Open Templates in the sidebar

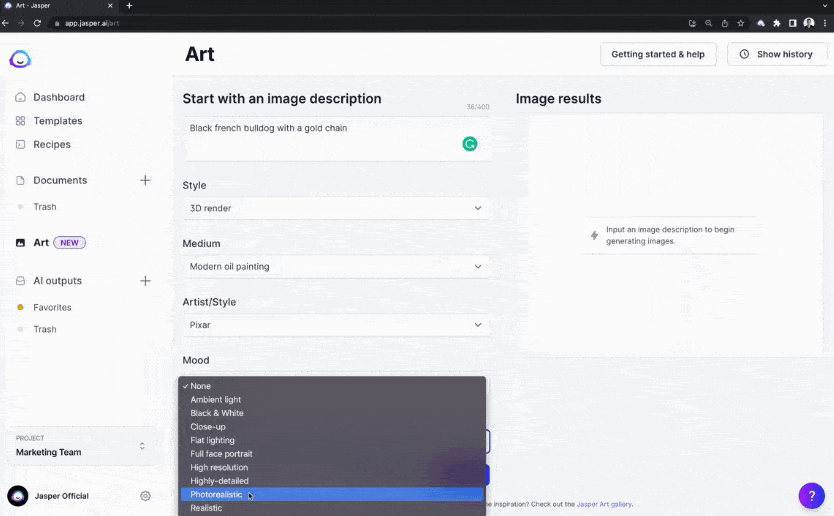click(57, 121)
